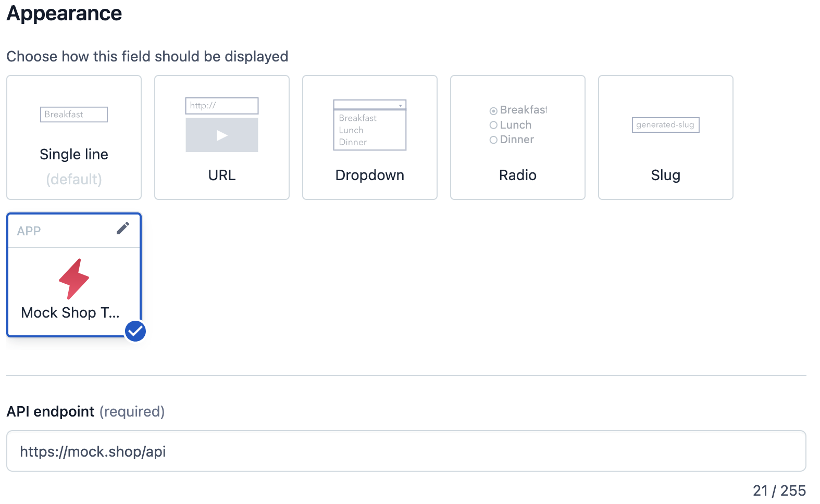Click the red lightning bolt app icon
The height and width of the screenshot is (504, 820).
pyautogui.click(x=74, y=279)
